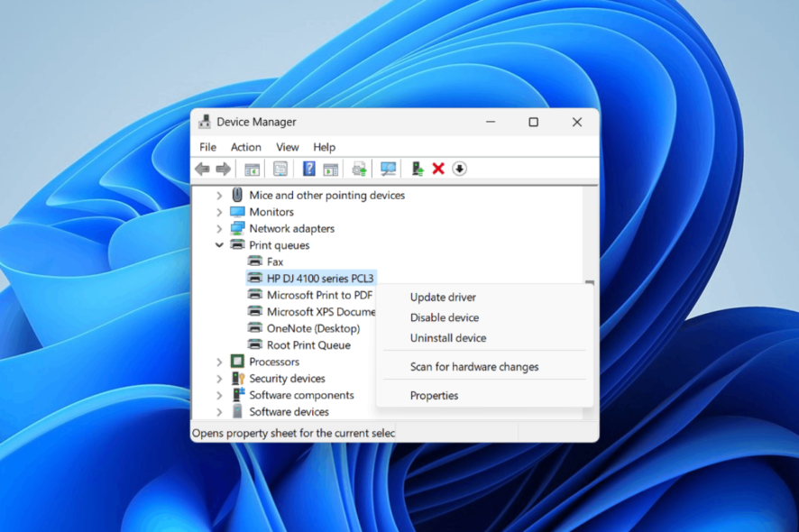The image size is (799, 532).
Task: Expand the Monitors category
Action: pyautogui.click(x=220, y=212)
